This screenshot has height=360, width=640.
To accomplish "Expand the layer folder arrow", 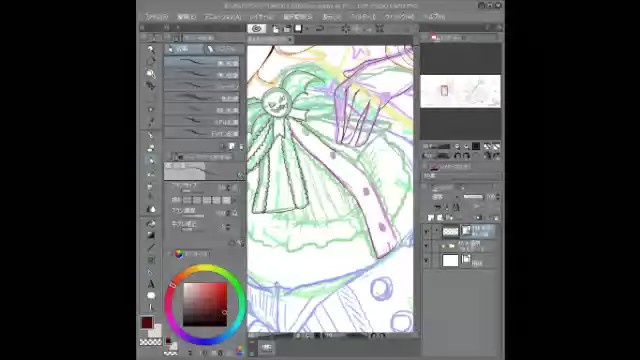I will (x=443, y=246).
